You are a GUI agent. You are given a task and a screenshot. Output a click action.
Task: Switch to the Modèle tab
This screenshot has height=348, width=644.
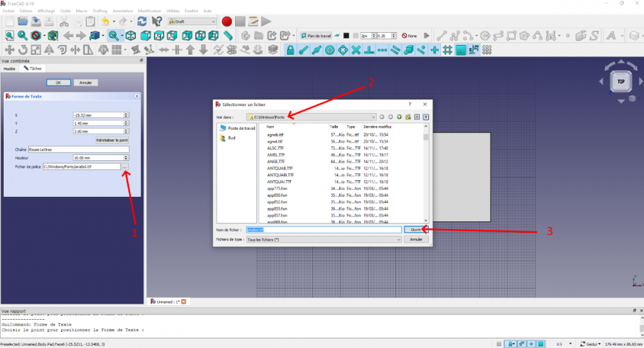[10, 69]
